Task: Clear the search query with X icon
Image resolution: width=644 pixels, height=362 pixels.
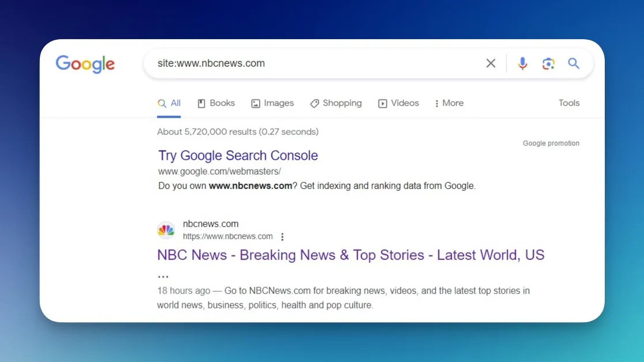Action: tap(491, 63)
